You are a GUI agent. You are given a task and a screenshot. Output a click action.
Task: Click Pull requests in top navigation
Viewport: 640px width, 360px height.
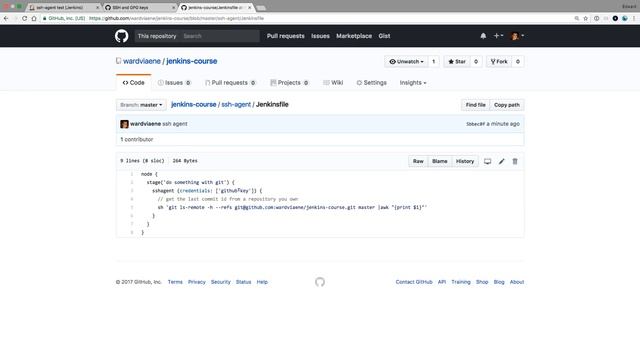(x=286, y=36)
